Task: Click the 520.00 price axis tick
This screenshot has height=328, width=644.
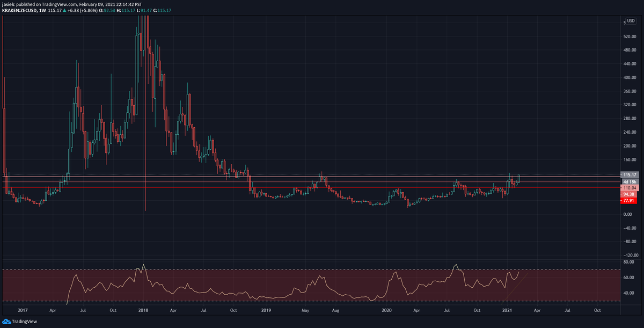Action: click(x=629, y=37)
